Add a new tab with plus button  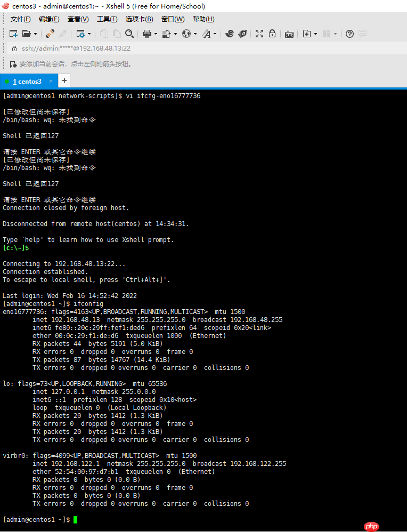click(64, 80)
